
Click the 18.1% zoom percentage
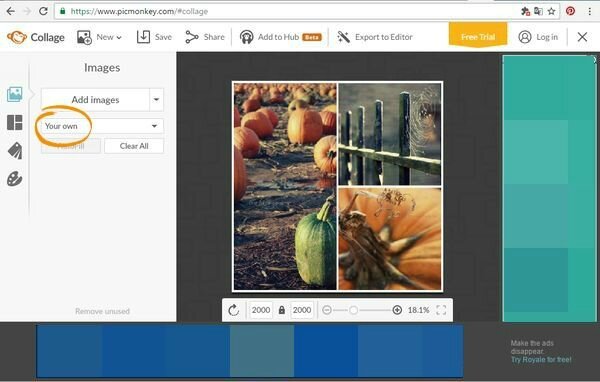pyautogui.click(x=418, y=310)
